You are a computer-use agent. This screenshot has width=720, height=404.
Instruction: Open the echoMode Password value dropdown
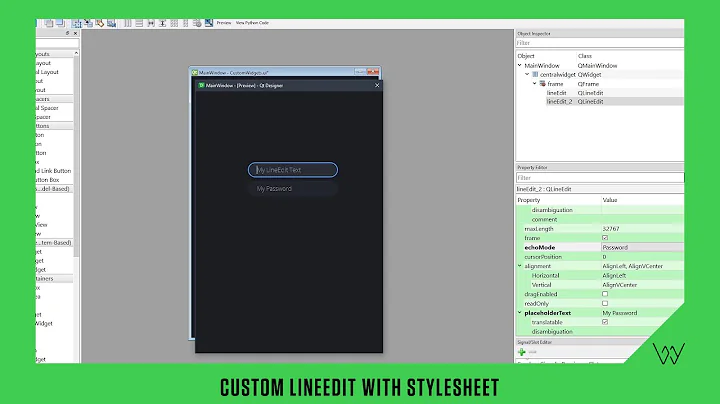click(642, 247)
